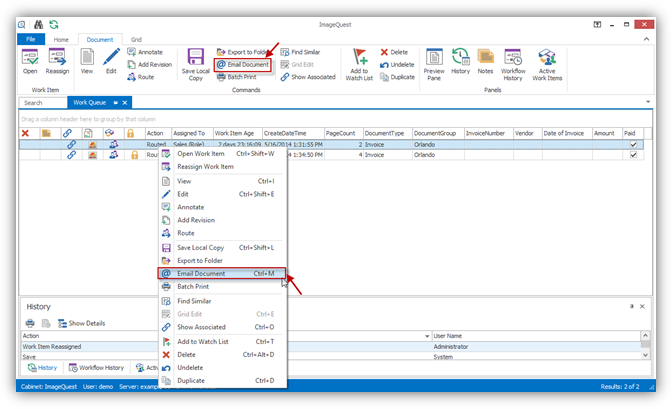672x409 pixels.
Task: Click Annotate in the Document ribbon
Action: point(145,52)
